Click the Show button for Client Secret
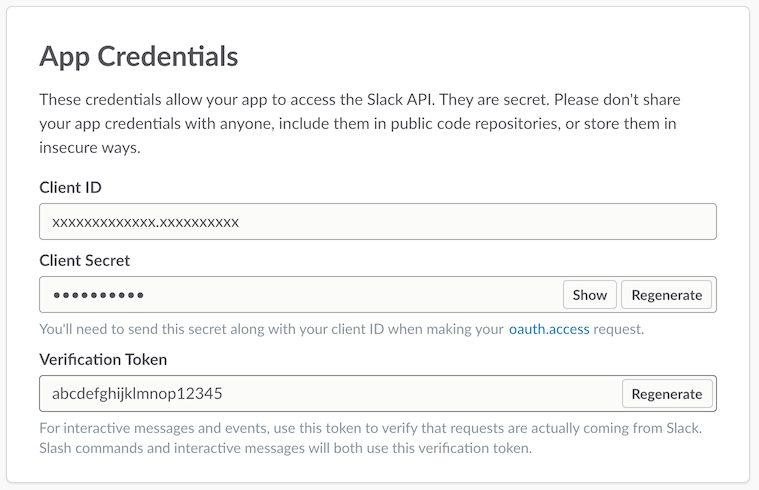The height and width of the screenshot is (490, 759). point(590,295)
